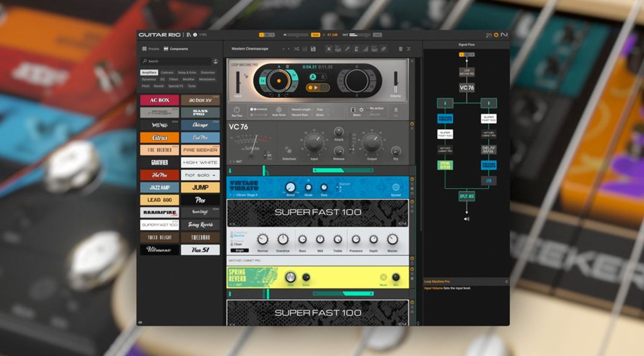The image size is (644, 356).
Task: Open the preset shuffle/random icon in toolbar
Action: [297, 49]
